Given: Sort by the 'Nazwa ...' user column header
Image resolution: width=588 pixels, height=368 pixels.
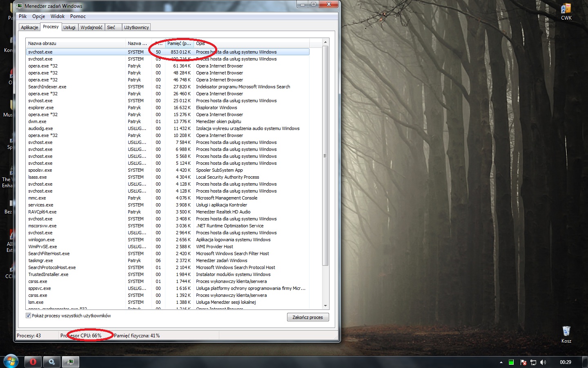Looking at the screenshot, I should click(x=138, y=43).
